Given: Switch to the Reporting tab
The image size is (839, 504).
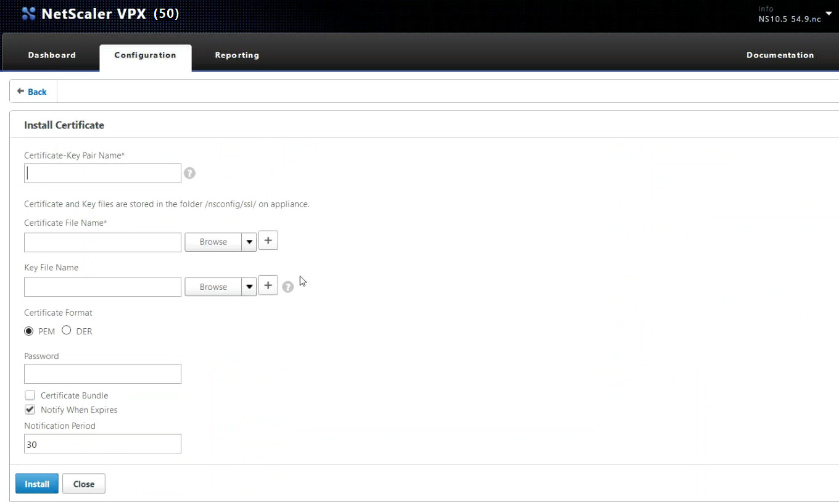Looking at the screenshot, I should [x=237, y=55].
